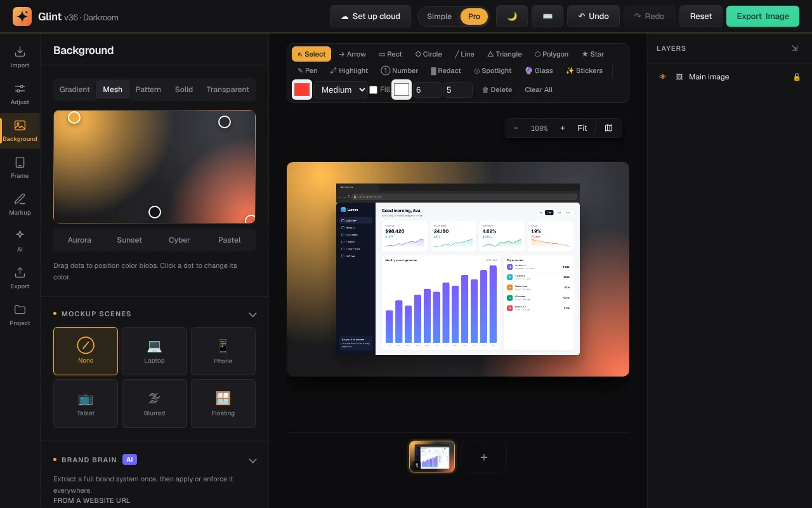Switch to Transparent background tab
Image resolution: width=812 pixels, height=508 pixels.
tap(228, 90)
